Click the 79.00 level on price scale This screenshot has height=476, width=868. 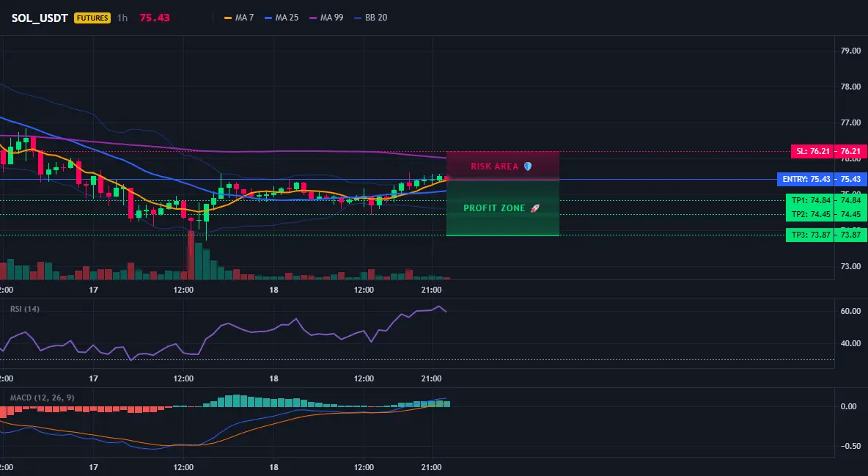pos(850,51)
